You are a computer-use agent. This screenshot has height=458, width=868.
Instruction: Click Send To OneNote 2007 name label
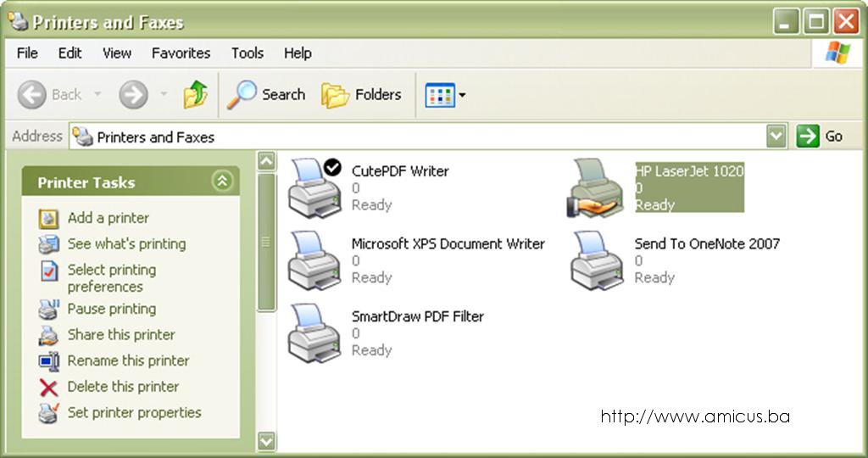(x=707, y=243)
